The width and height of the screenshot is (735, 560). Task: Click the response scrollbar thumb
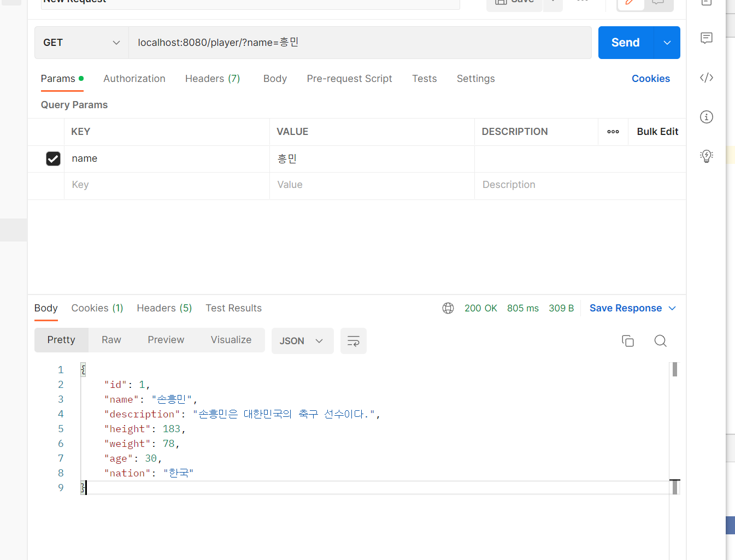(675, 369)
